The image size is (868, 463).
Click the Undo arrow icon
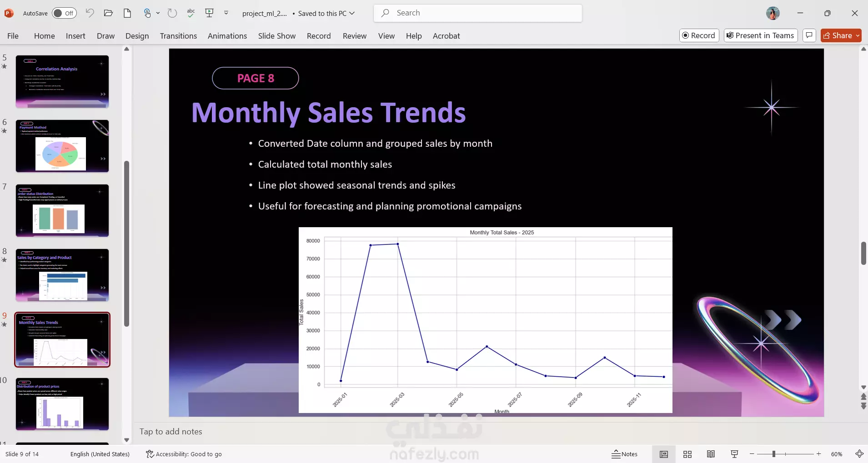point(90,13)
